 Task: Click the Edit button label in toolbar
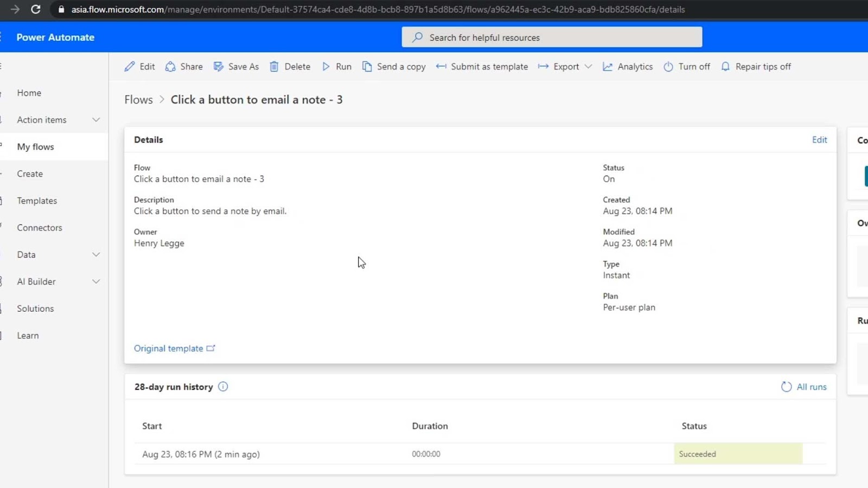pos(147,67)
